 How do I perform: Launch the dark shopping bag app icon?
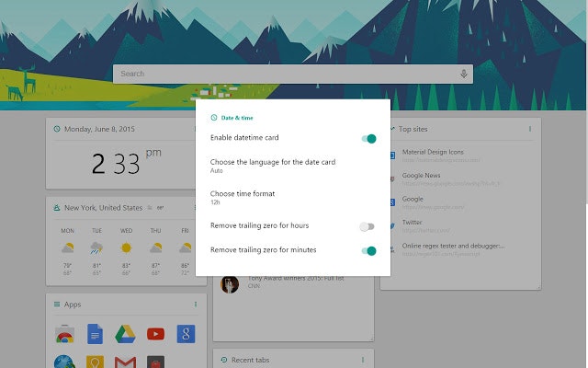155,362
